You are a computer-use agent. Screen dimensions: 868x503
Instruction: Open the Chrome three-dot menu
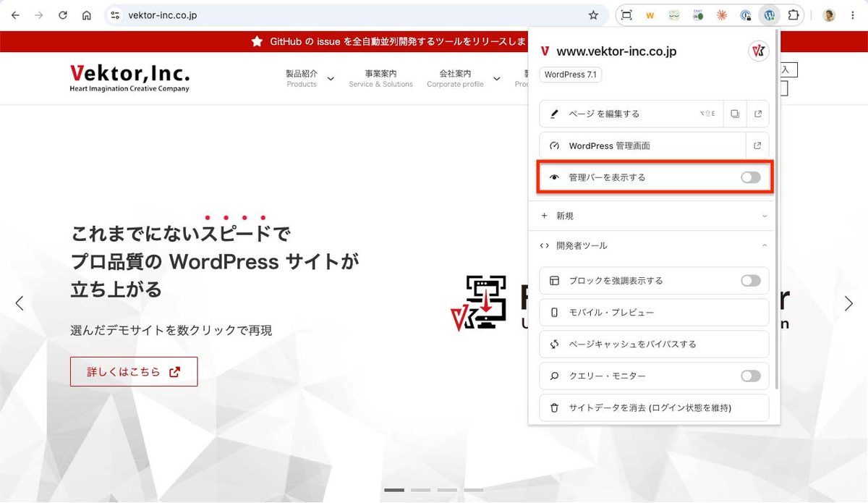pos(853,15)
